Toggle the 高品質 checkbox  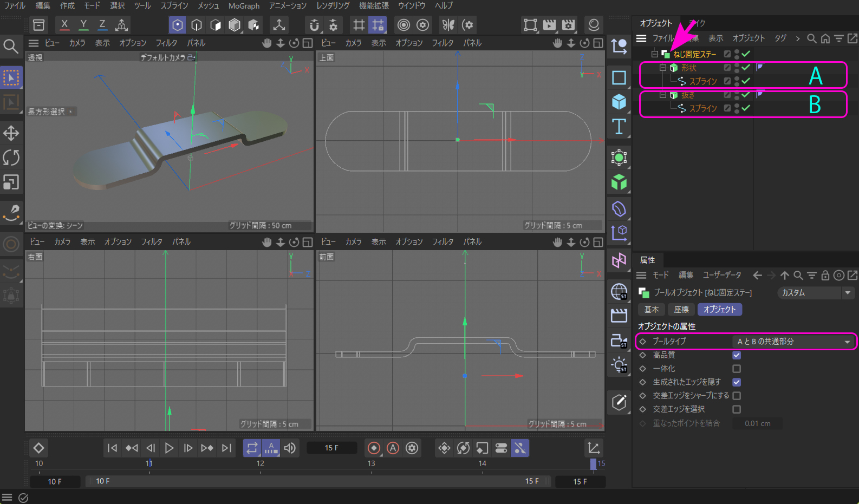click(x=737, y=355)
